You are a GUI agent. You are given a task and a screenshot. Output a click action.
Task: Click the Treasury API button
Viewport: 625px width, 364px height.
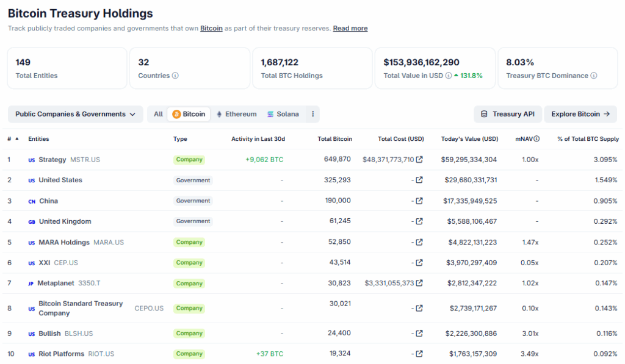[x=507, y=114]
